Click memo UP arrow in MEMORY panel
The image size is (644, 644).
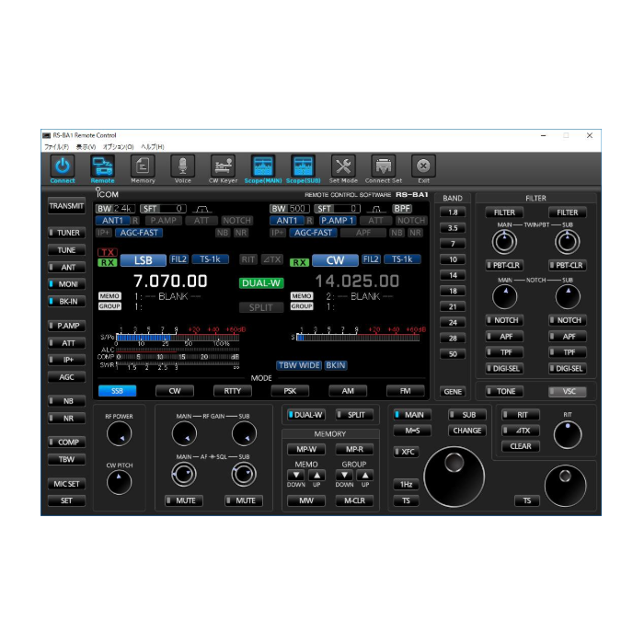tap(316, 476)
